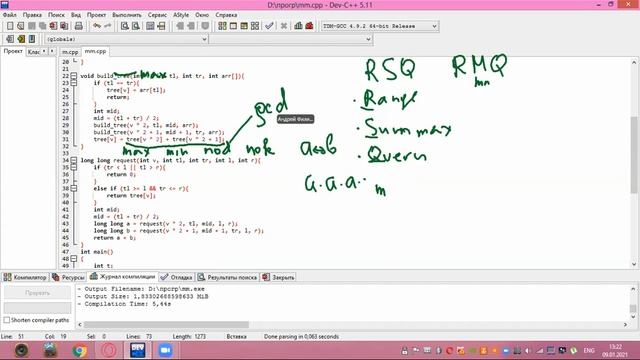Screen dimensions: 640x360
Task: Click the Stop execution X icon
Action: [x=284, y=26]
